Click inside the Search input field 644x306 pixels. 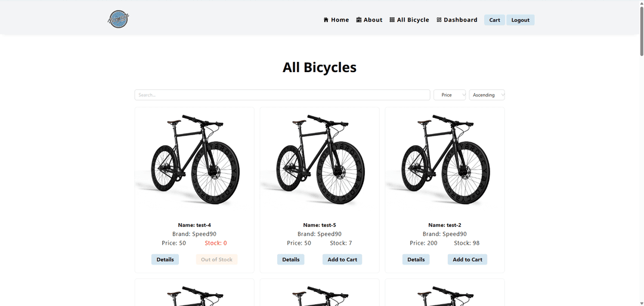[x=282, y=95]
